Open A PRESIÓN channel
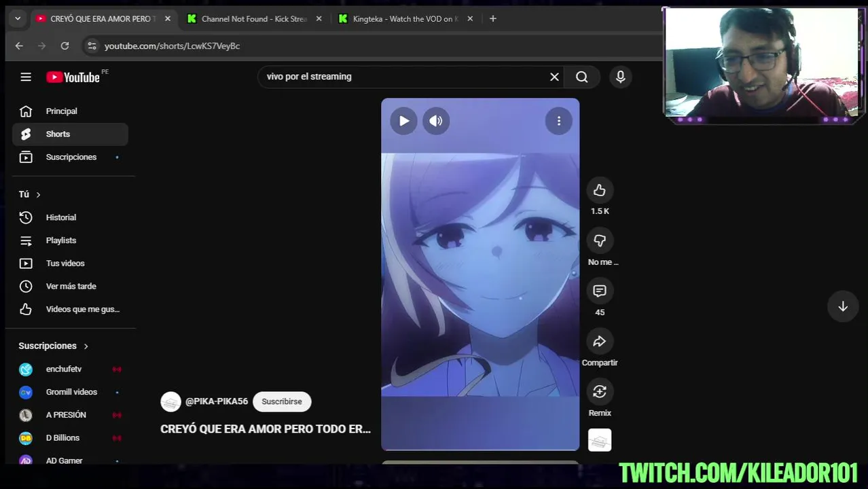This screenshot has width=868, height=489. pos(70,415)
